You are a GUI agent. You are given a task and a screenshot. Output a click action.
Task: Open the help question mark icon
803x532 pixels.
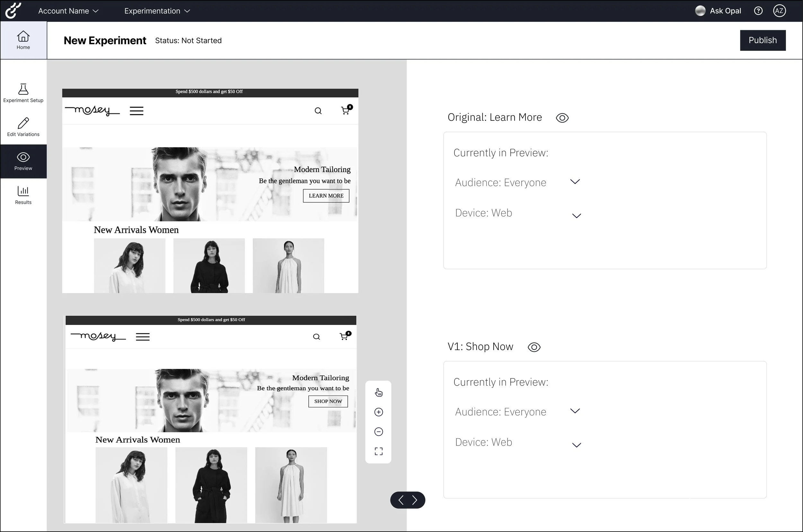(758, 11)
